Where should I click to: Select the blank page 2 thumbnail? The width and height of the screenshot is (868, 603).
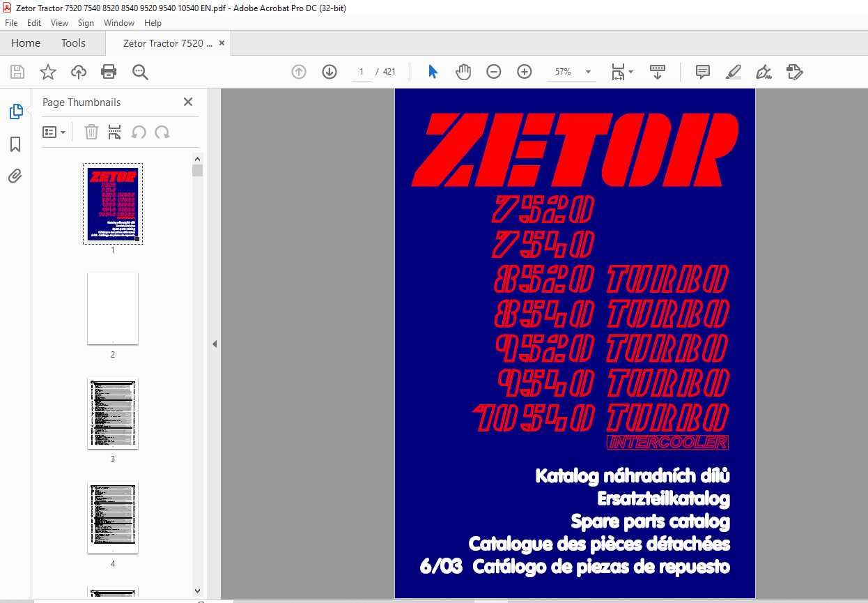113,308
